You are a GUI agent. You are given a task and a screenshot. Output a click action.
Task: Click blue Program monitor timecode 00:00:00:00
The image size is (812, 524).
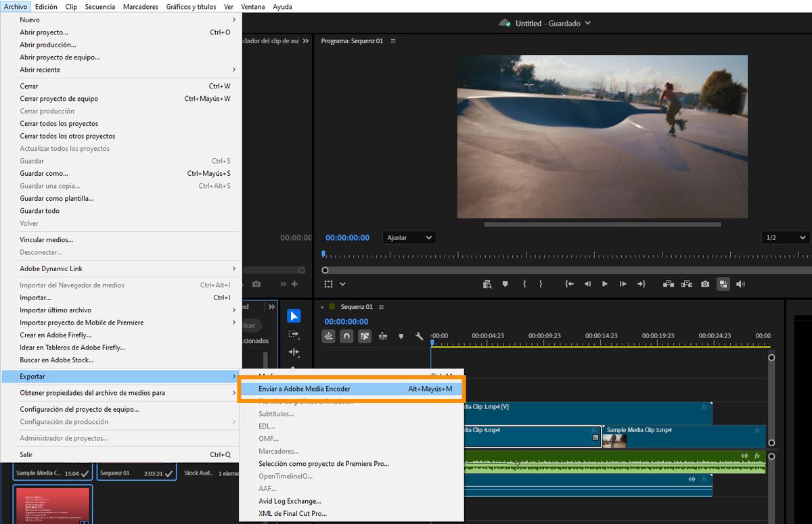click(347, 238)
